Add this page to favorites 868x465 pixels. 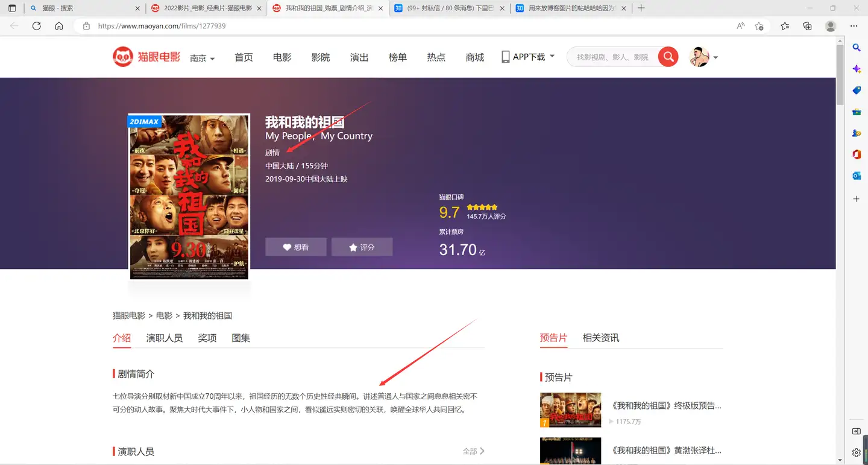759,26
